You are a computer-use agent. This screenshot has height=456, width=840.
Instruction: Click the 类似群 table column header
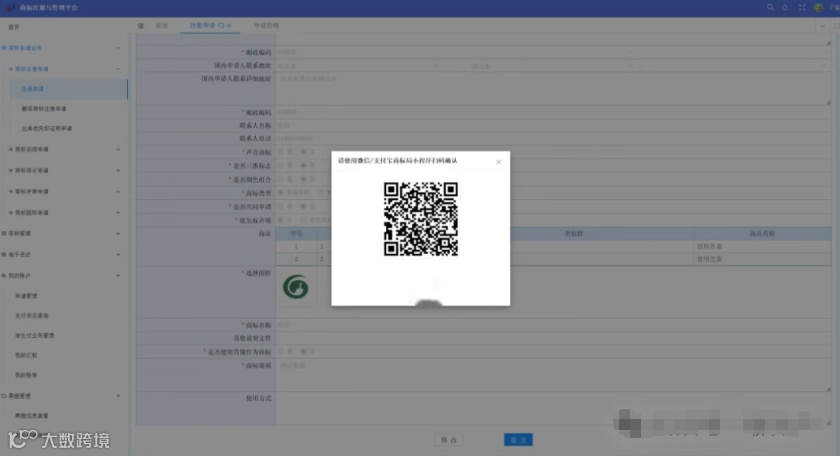(x=574, y=234)
